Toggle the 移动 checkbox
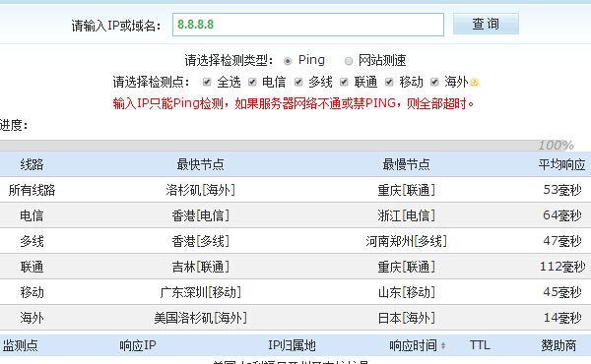 (389, 82)
